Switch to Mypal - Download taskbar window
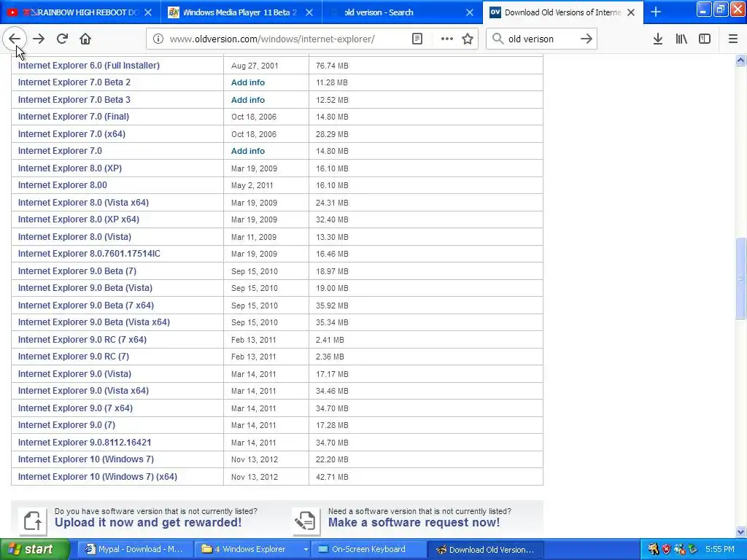 134,550
